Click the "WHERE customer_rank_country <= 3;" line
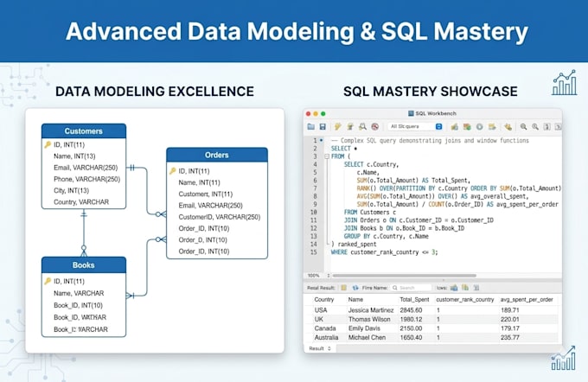Image resolution: width=588 pixels, height=382 pixels. pyautogui.click(x=385, y=252)
